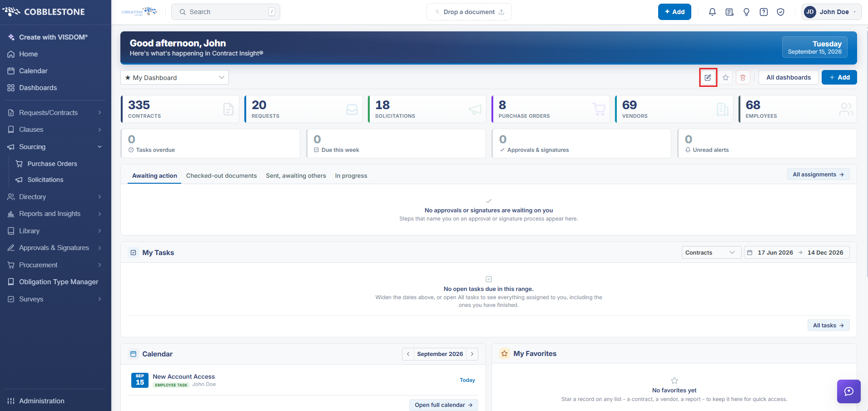This screenshot has height=411, width=868.
Task: Switch to Checked-out documents tab
Action: pos(221,175)
